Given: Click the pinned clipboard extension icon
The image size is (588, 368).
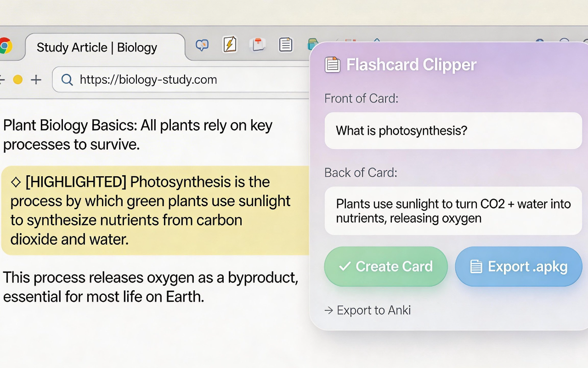Looking at the screenshot, I should point(258,44).
